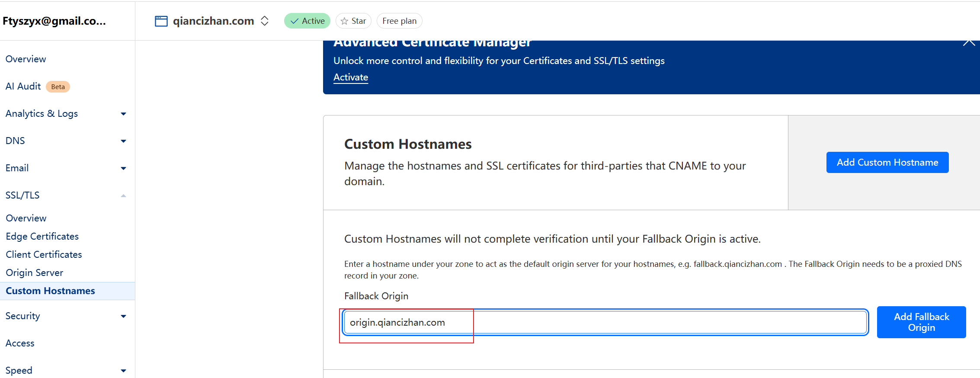Click the browser window icon beside qiancizhan.com

(161, 21)
